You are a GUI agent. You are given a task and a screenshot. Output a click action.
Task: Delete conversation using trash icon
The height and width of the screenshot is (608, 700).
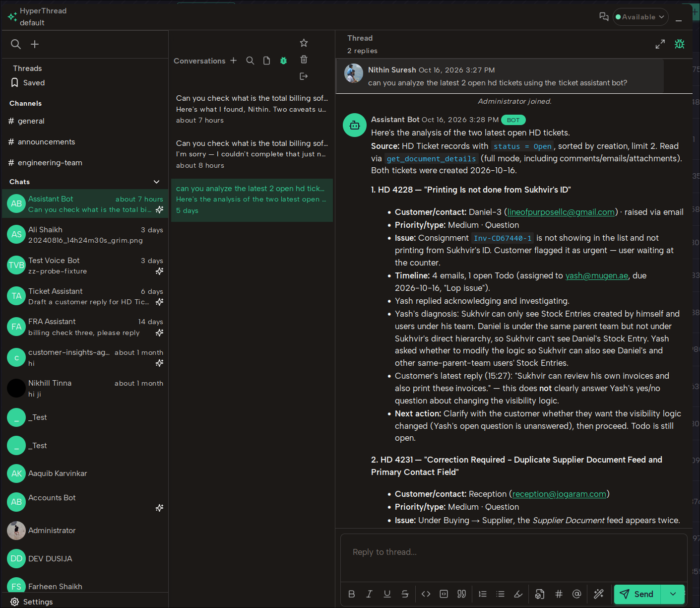click(x=304, y=60)
